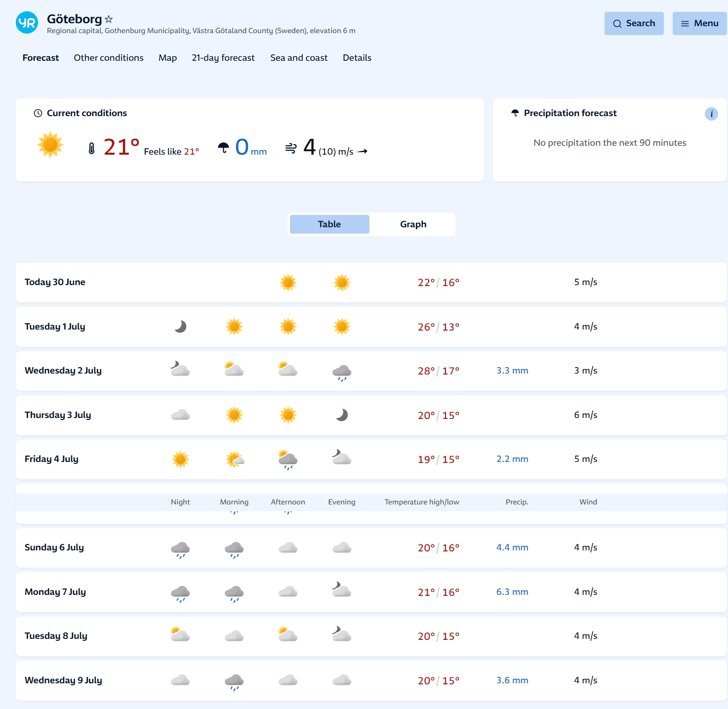Switch to Graph view

(413, 224)
